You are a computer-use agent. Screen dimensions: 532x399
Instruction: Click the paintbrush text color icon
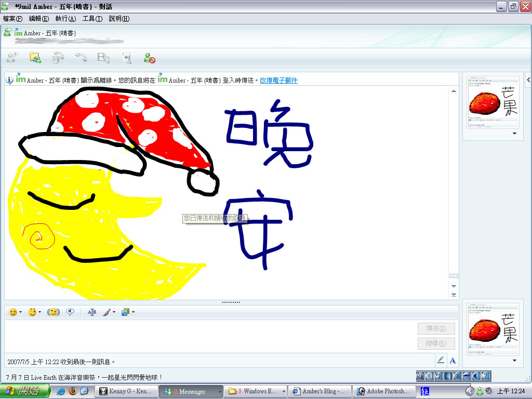(107, 312)
